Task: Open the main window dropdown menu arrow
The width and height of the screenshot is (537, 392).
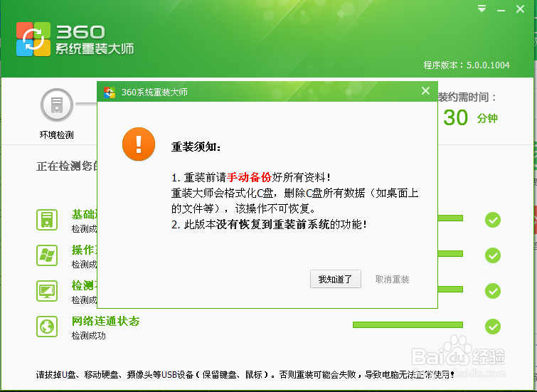Action: point(482,9)
